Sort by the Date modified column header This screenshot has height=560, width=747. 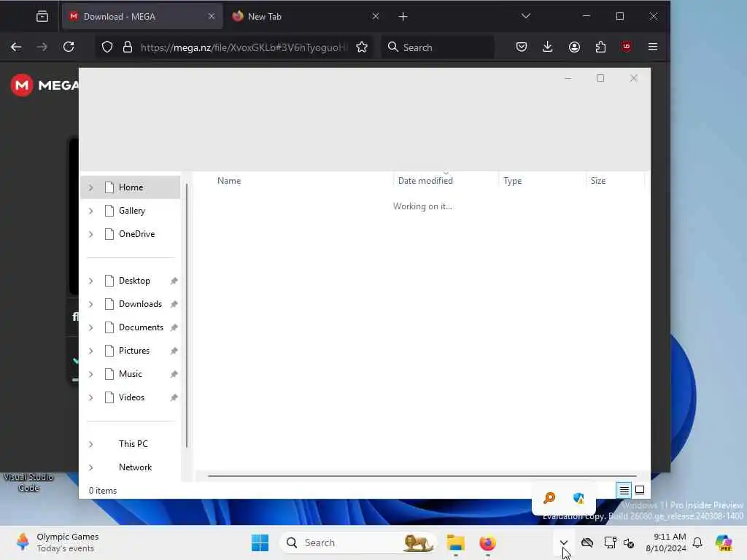[446, 181]
